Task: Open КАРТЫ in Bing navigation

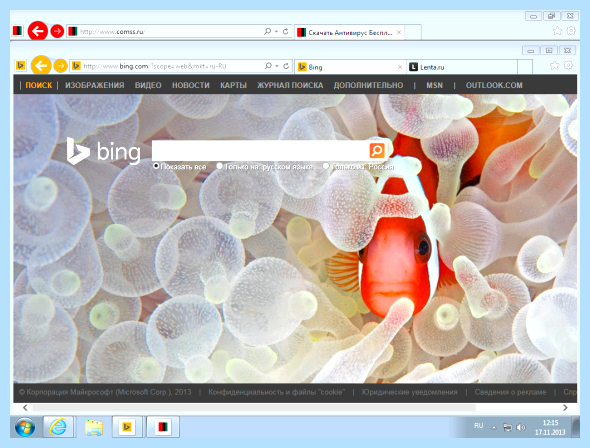Action: click(x=233, y=85)
